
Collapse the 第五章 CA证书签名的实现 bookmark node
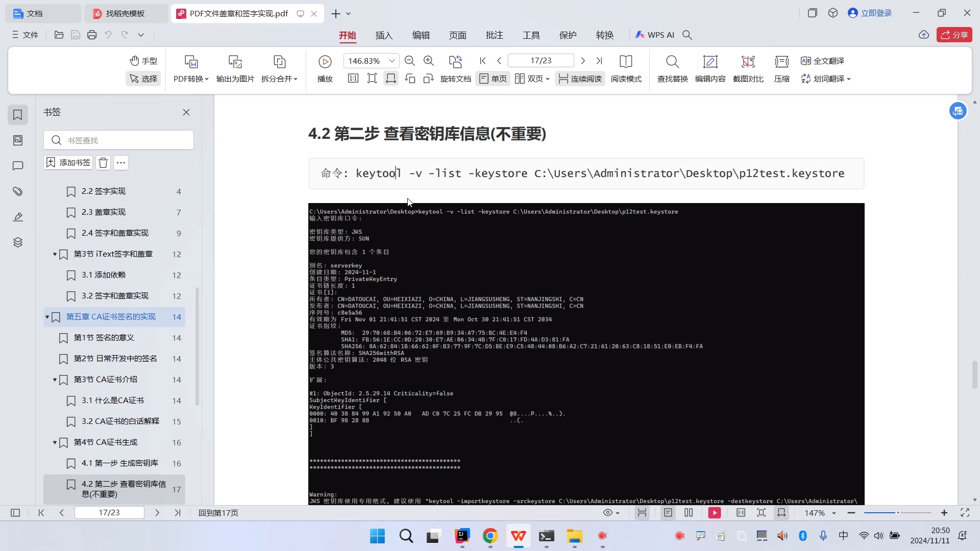(x=47, y=317)
